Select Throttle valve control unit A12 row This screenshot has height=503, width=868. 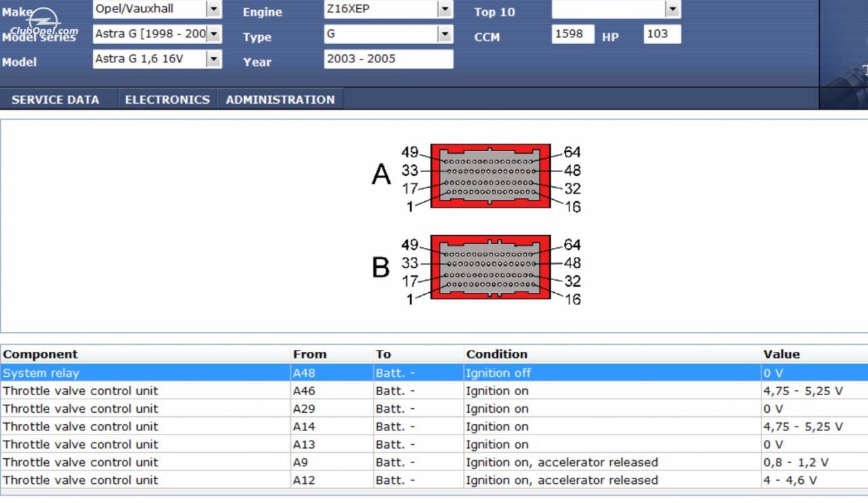(x=434, y=480)
